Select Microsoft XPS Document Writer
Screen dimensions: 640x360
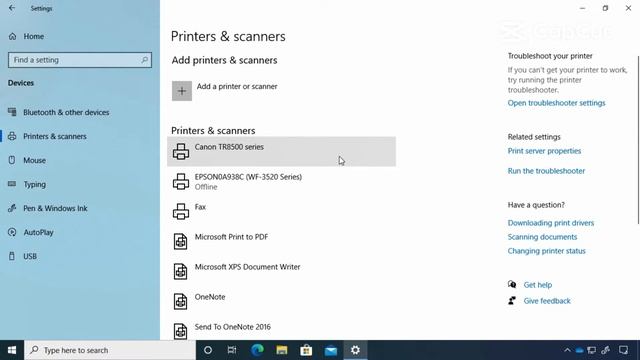281,271
